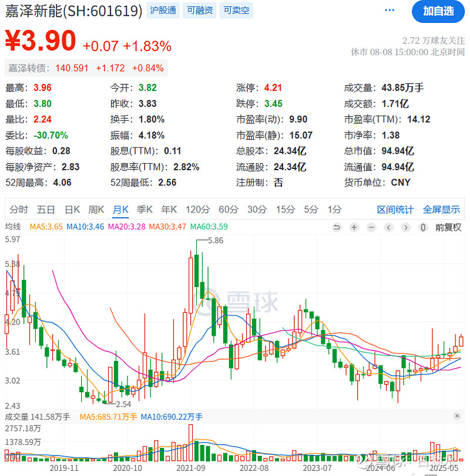Click the 成交量 value 43.85万手
This screenshot has width=470, height=476.
pos(402,87)
